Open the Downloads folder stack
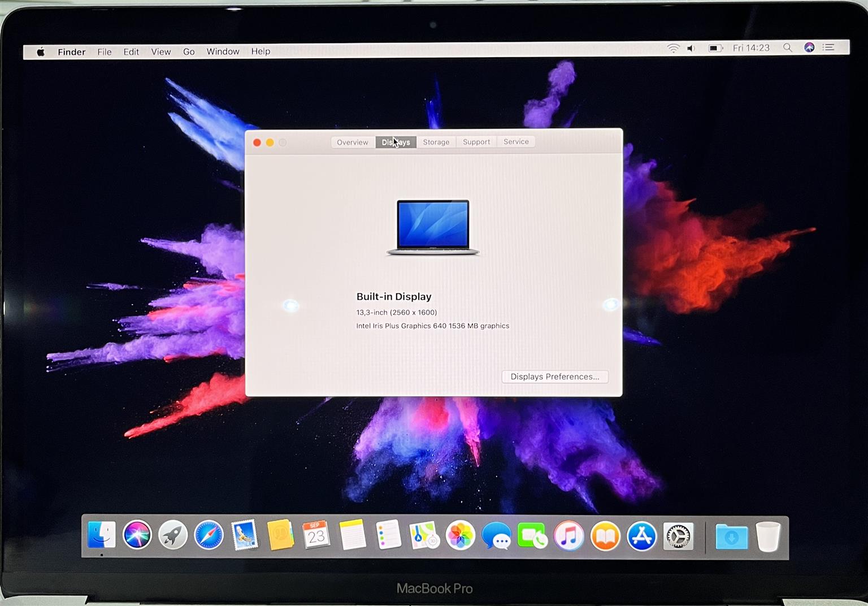The image size is (868, 606). (731, 537)
